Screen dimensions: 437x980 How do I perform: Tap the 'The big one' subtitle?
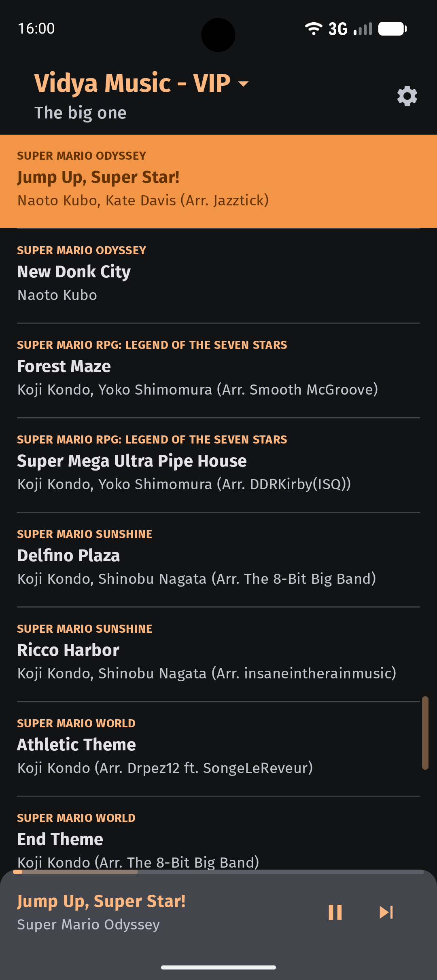pos(80,113)
